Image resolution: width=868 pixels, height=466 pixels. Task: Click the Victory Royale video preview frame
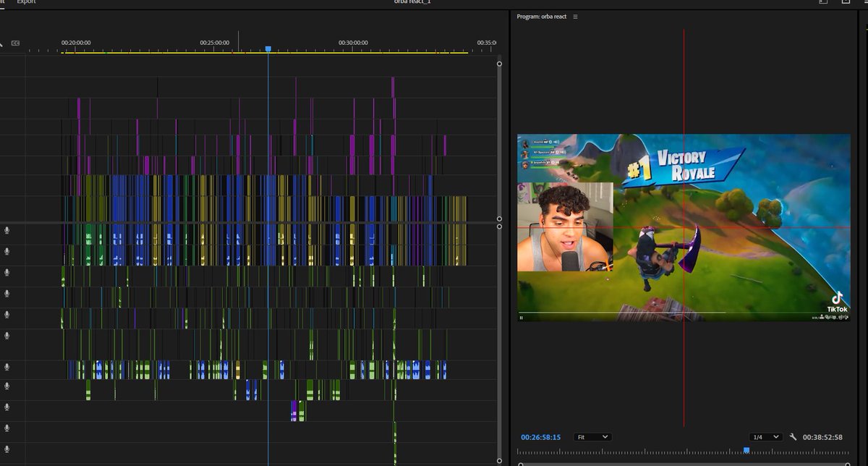click(x=684, y=227)
